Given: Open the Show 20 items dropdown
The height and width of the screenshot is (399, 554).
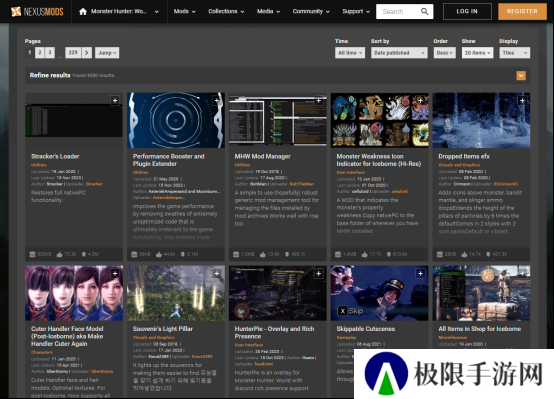Looking at the screenshot, I should [x=477, y=53].
